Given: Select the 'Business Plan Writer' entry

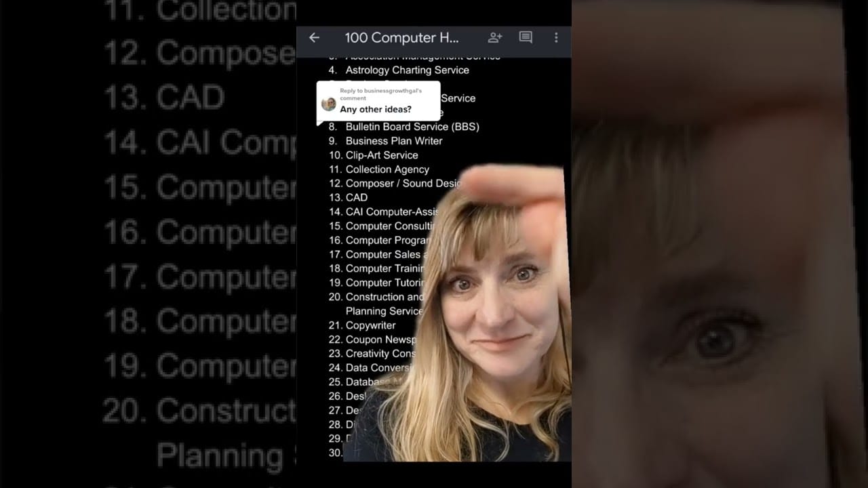Looking at the screenshot, I should (x=394, y=141).
